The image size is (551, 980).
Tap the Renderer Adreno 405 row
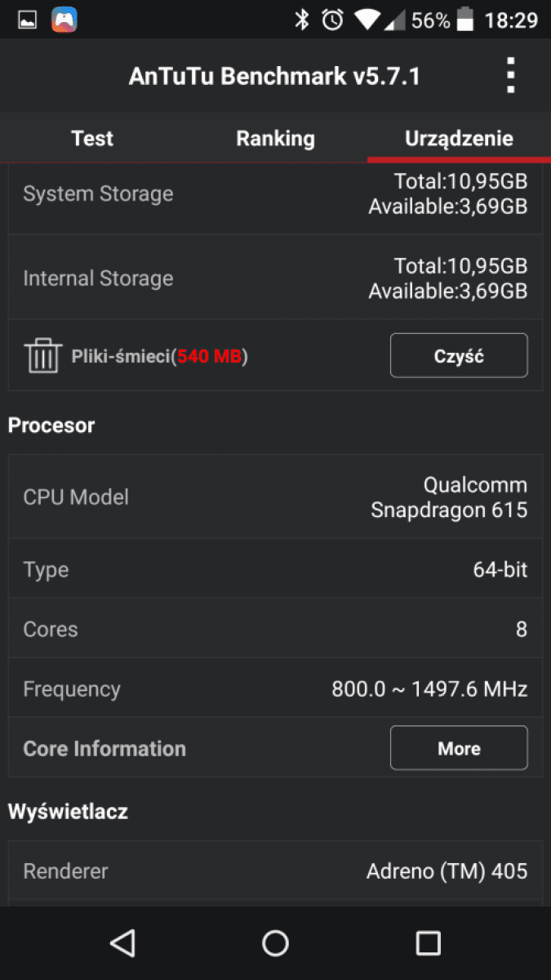point(275,871)
